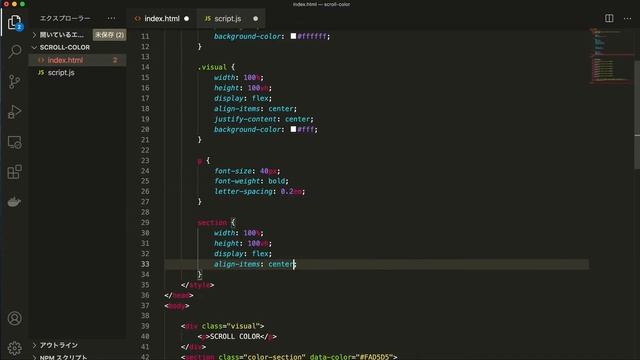This screenshot has height=360, width=640.
Task: Click the 'align-items: center' on line 33
Action: pyautogui.click(x=255, y=264)
